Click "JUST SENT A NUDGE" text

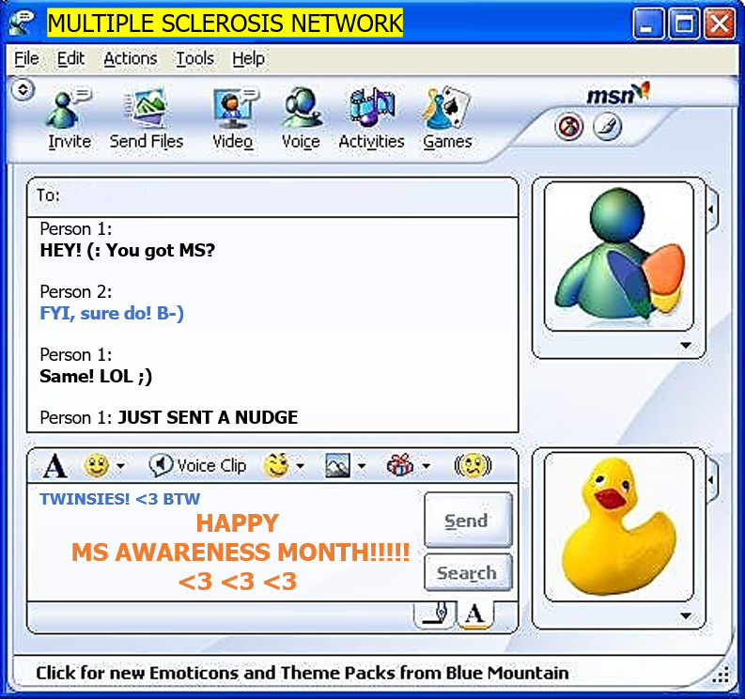point(208,417)
